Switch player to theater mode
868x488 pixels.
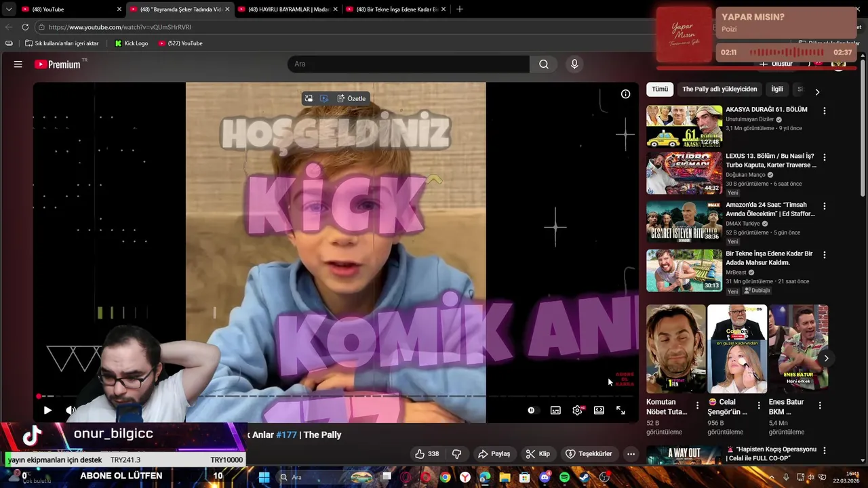click(599, 410)
